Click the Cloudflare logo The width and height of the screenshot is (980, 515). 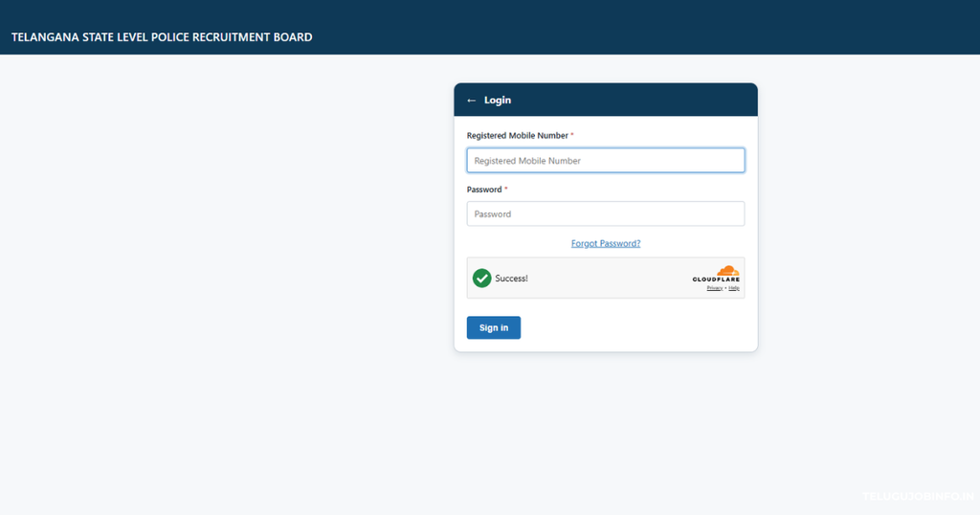(716, 274)
